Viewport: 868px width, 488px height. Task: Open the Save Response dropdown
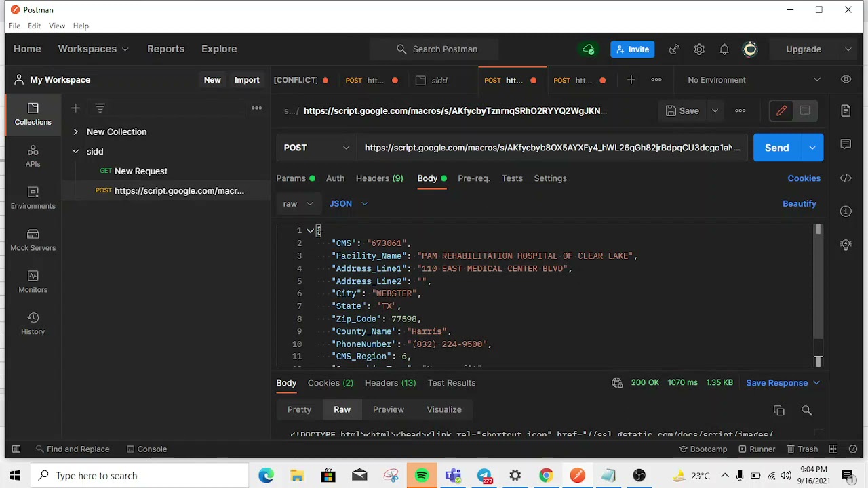783,383
